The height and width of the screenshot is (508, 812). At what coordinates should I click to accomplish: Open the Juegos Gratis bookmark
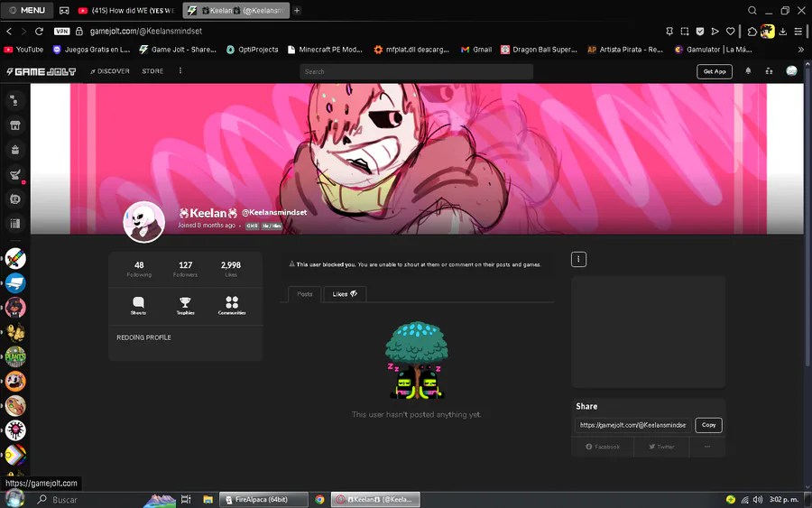pos(92,50)
